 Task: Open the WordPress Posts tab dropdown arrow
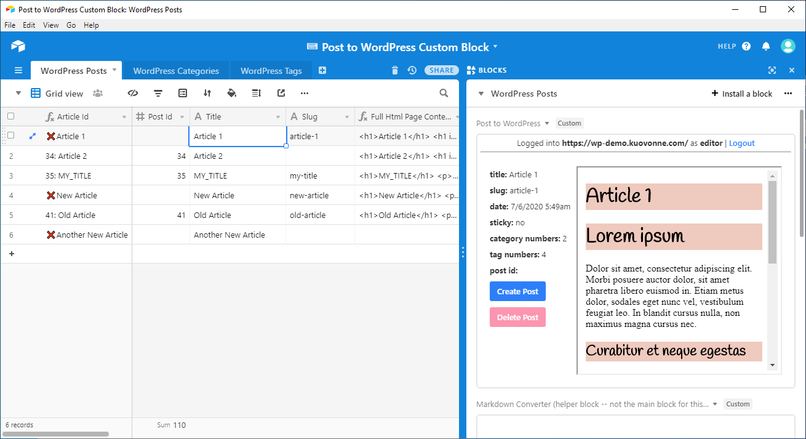(114, 69)
